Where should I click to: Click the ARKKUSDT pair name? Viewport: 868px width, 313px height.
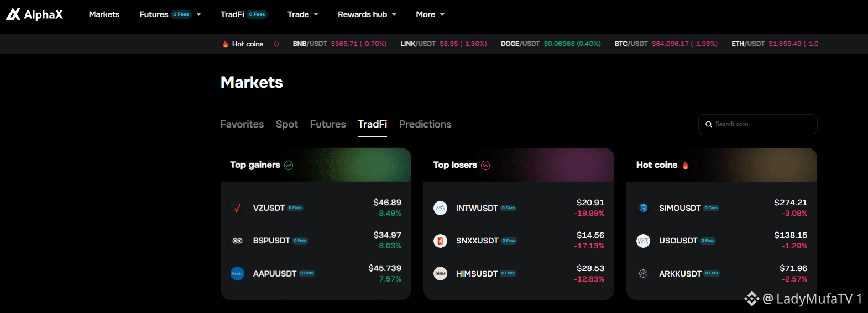point(680,274)
